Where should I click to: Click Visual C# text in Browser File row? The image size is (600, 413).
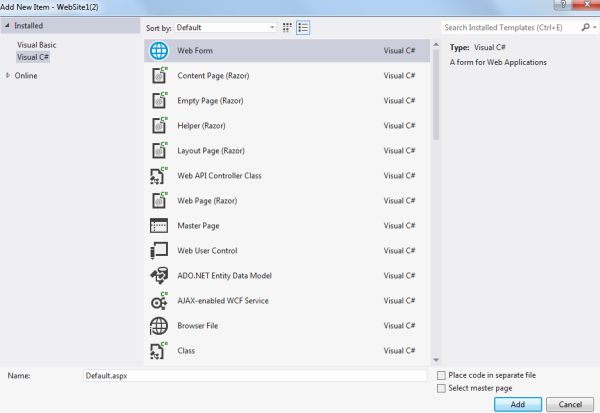(399, 326)
